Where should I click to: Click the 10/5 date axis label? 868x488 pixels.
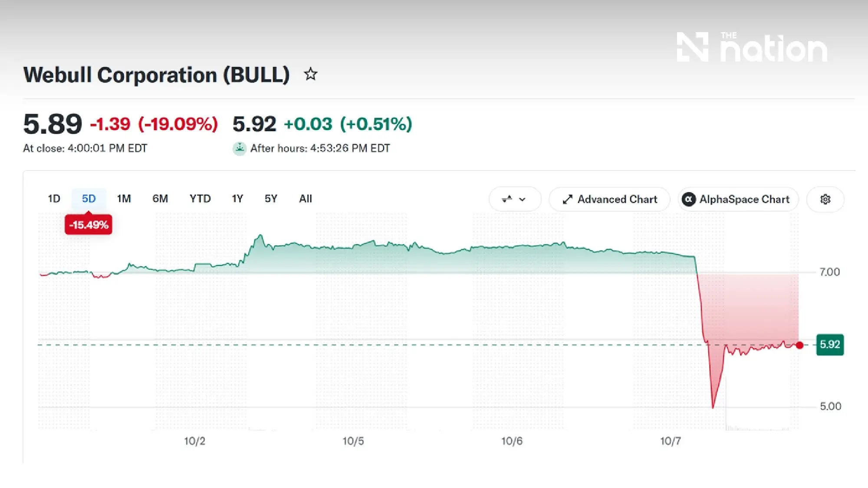click(x=353, y=441)
